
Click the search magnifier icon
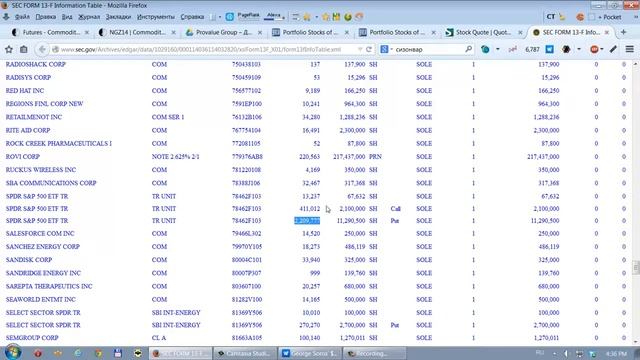[469, 49]
